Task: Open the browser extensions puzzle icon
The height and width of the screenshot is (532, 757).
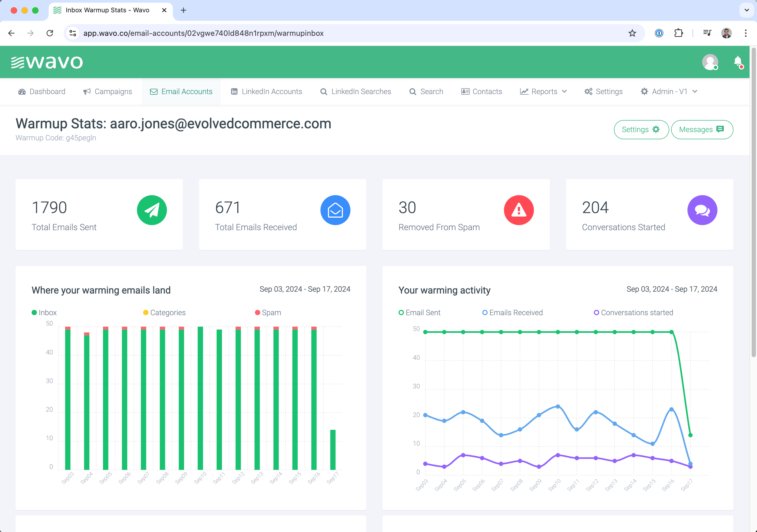Action: pyautogui.click(x=679, y=33)
